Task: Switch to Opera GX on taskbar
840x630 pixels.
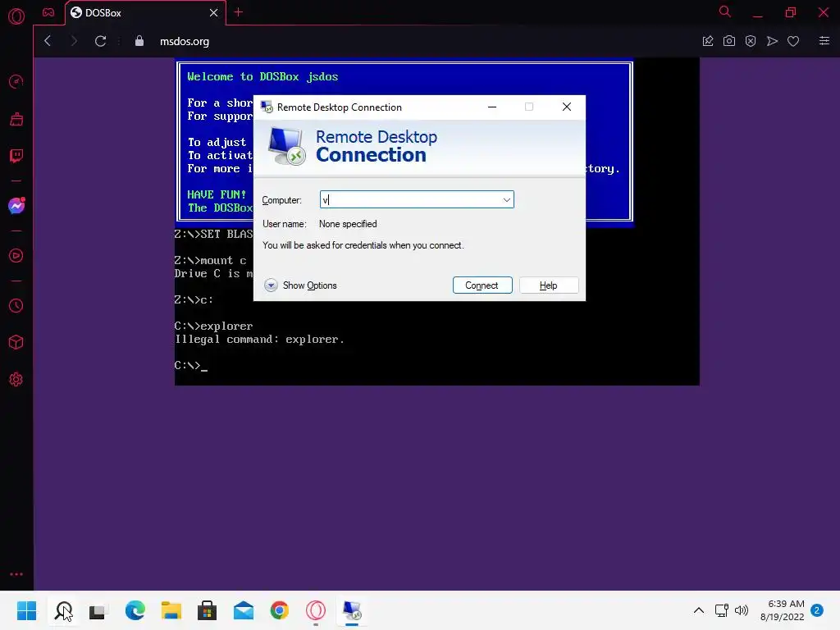Action: click(316, 610)
